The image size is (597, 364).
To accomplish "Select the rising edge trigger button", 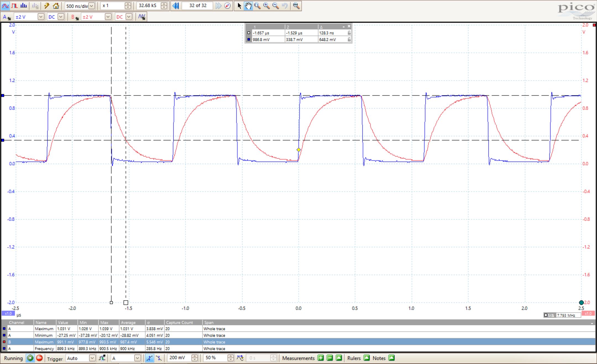I will tap(149, 358).
